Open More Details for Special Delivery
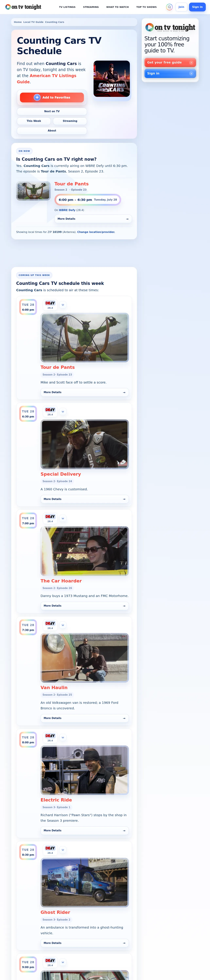210x980 pixels. point(85,499)
